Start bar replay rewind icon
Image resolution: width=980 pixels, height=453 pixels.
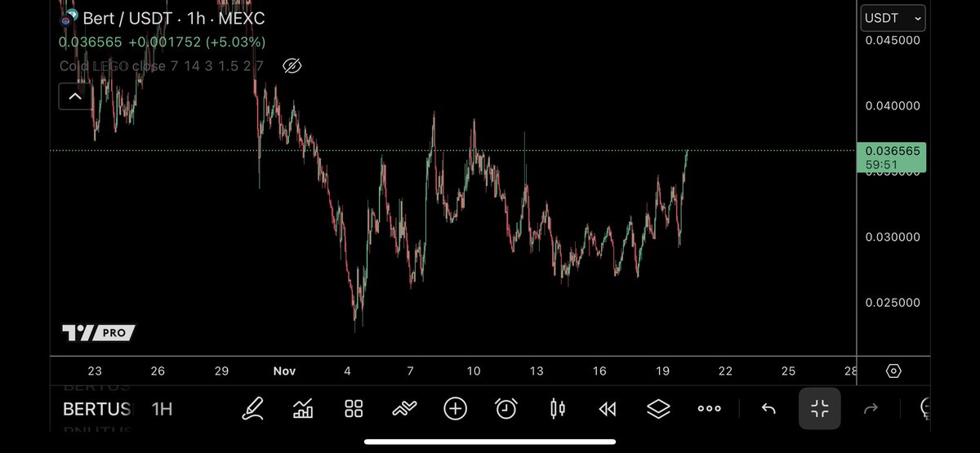click(x=608, y=409)
